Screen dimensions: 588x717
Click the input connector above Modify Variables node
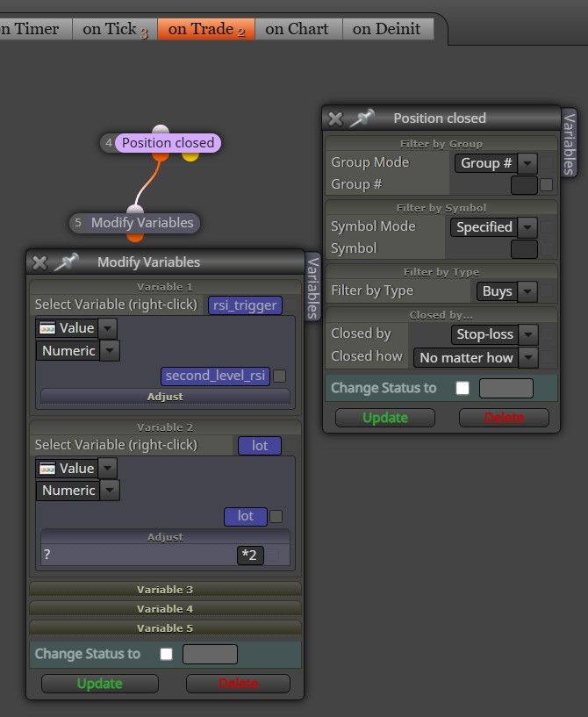click(x=135, y=210)
